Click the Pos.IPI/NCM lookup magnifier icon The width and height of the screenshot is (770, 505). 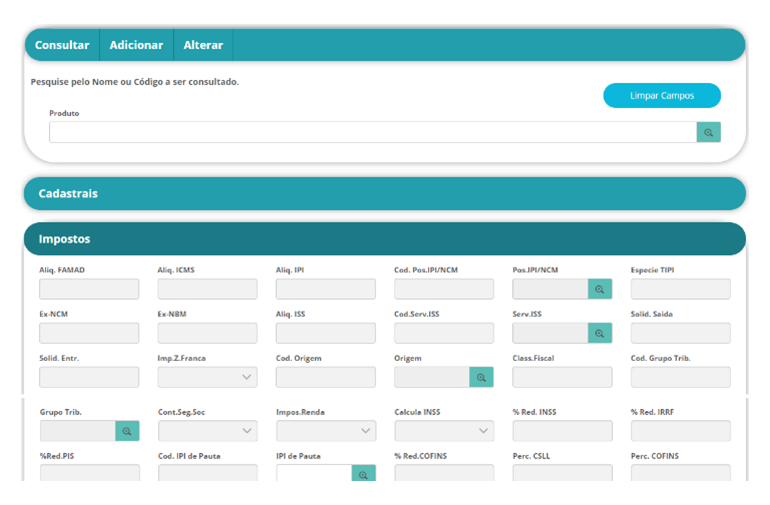pyautogui.click(x=600, y=289)
